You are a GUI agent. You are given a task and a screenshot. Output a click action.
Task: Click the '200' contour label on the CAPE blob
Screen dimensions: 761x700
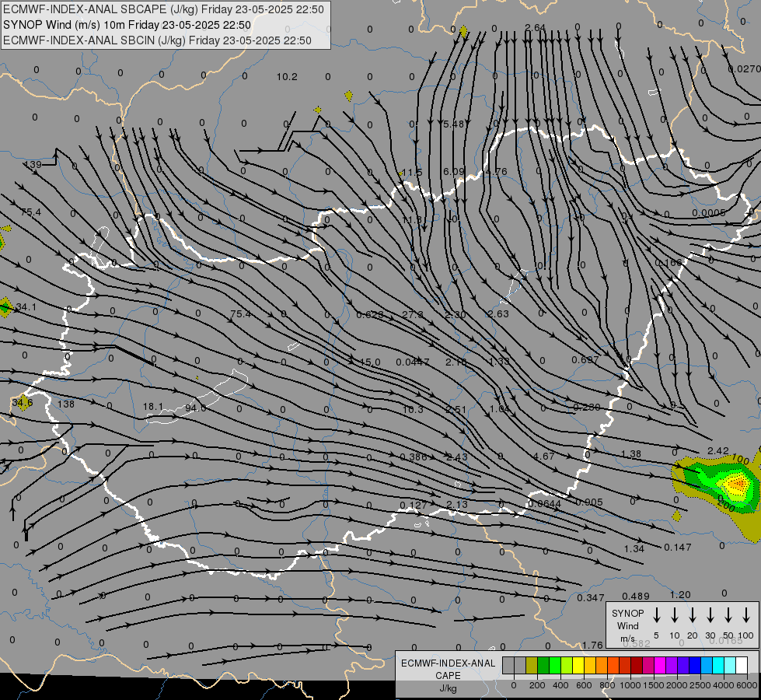click(726, 506)
